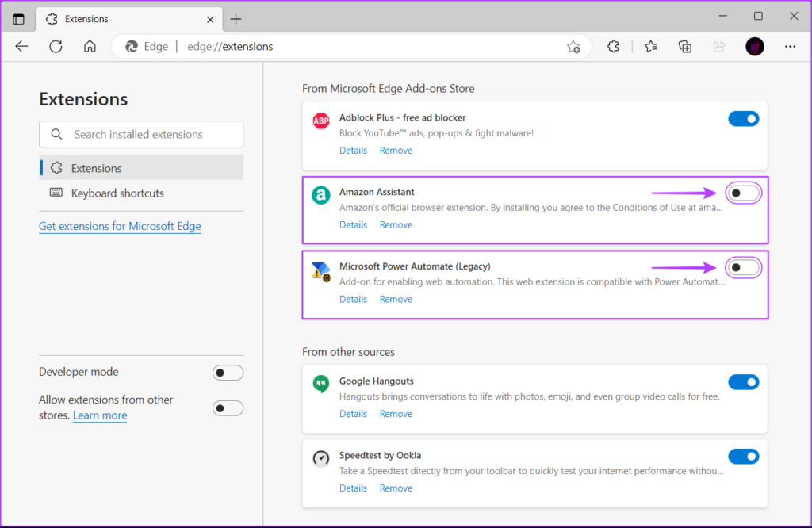This screenshot has width=812, height=528.
Task: Disable the Adblock Plus toggle
Action: click(744, 119)
